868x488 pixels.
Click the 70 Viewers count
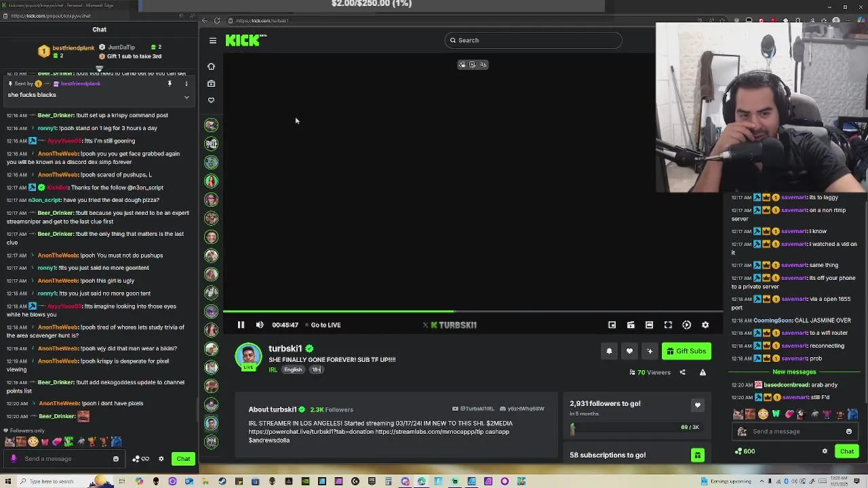pos(650,372)
